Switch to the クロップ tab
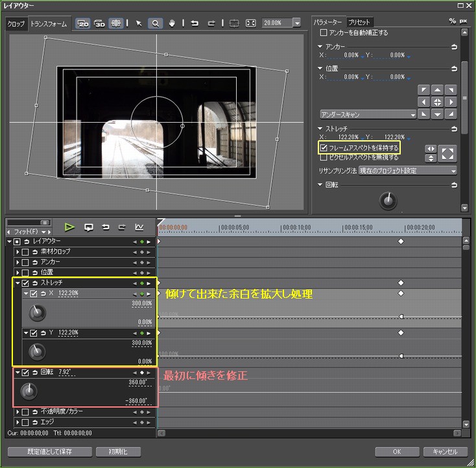 16,24
